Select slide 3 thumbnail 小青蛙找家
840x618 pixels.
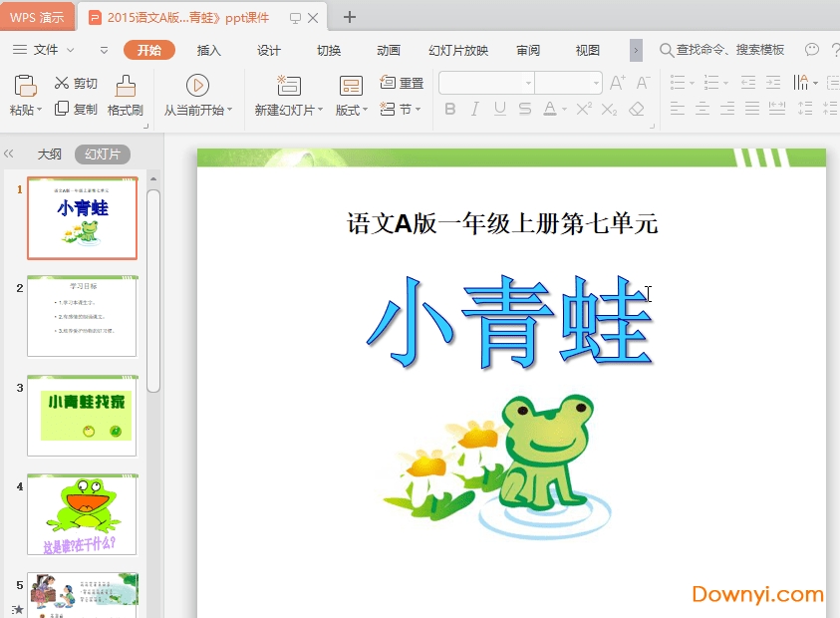tap(82, 416)
